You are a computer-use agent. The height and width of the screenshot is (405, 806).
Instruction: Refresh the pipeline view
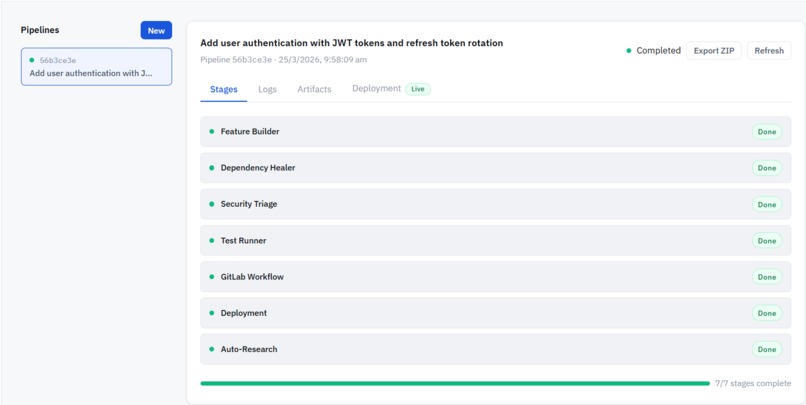pyautogui.click(x=768, y=51)
